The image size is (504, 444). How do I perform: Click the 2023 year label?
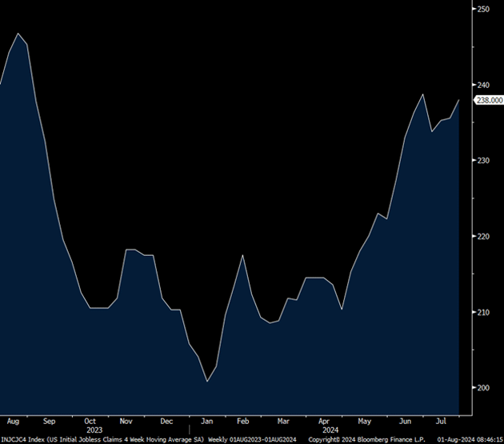(94, 429)
